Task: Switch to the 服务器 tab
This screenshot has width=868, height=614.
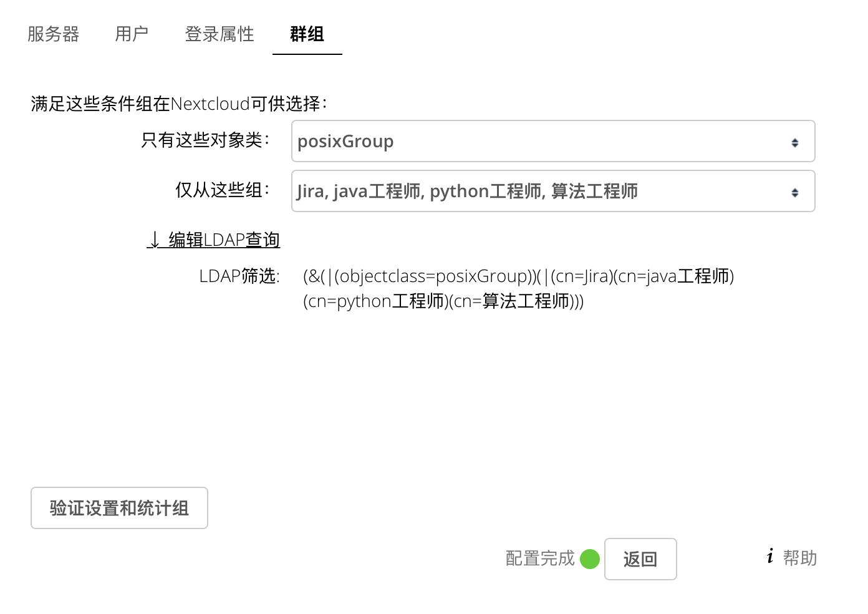Action: [54, 34]
